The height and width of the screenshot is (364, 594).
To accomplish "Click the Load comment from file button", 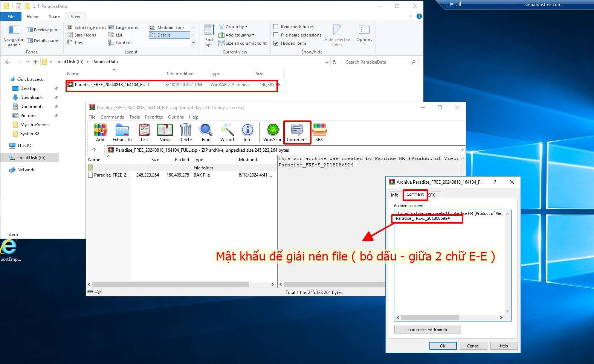I will point(427,330).
